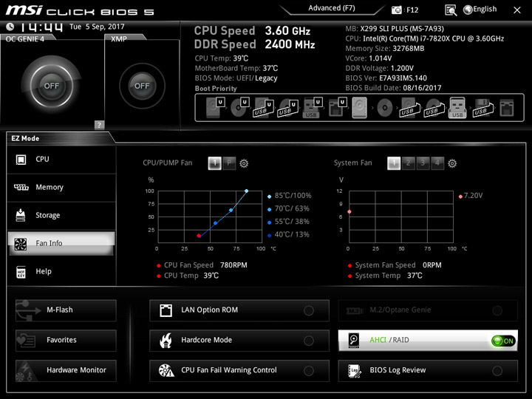532x399 pixels.
Task: Select System Fan 1 button
Action: click(x=394, y=163)
